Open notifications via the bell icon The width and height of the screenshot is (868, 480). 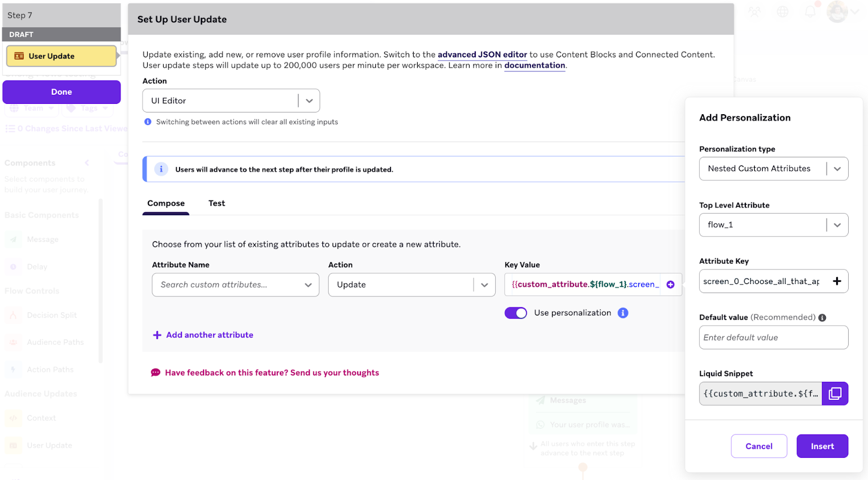tap(809, 11)
